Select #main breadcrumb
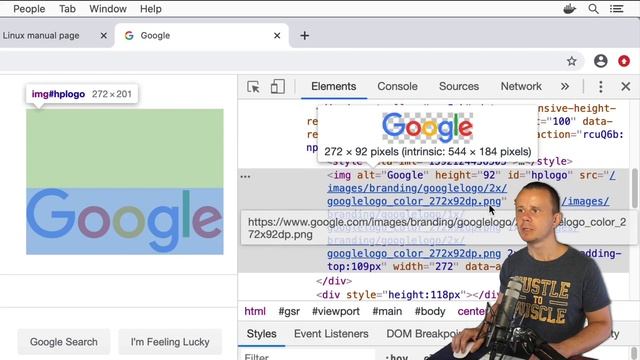This screenshot has height=360, width=640. [387, 311]
